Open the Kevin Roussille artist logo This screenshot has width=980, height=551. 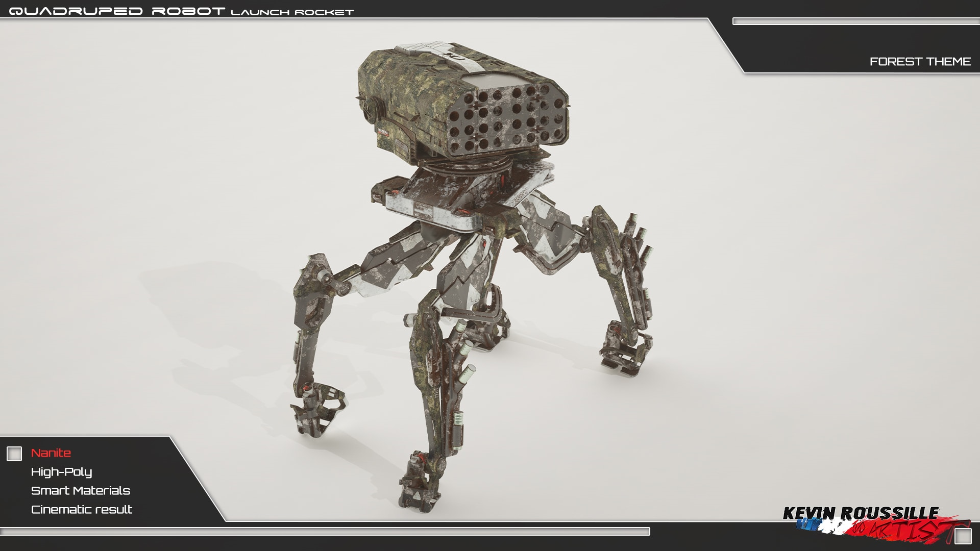(x=861, y=513)
